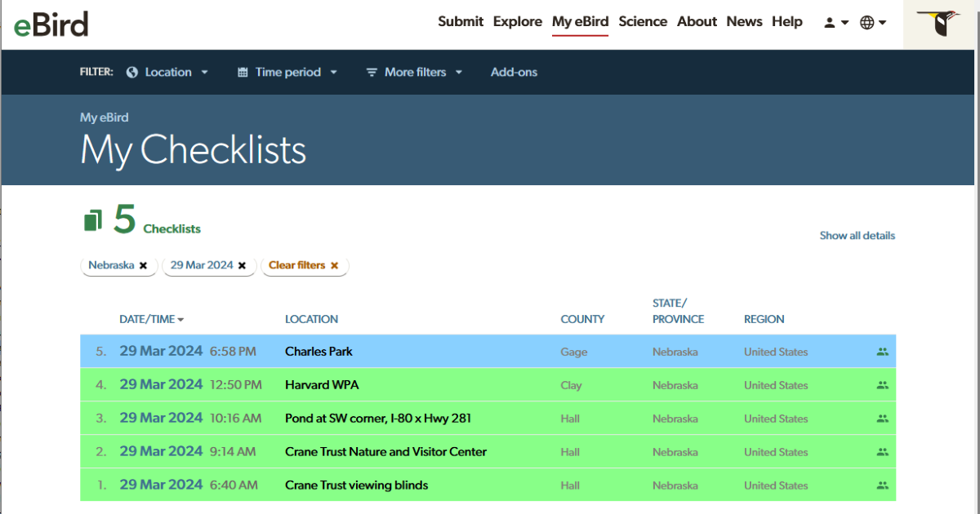Image resolution: width=980 pixels, height=514 pixels.
Task: Expand the More filters dropdown
Action: [414, 72]
